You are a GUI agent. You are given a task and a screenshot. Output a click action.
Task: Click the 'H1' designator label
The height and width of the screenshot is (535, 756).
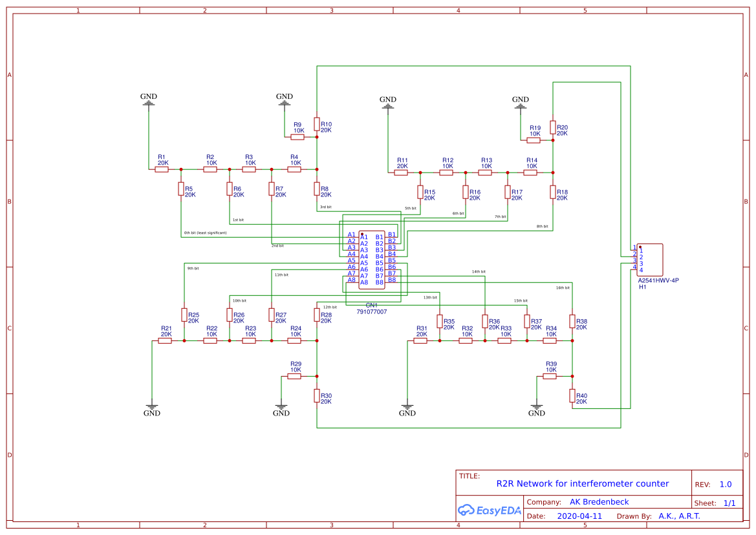coord(643,287)
